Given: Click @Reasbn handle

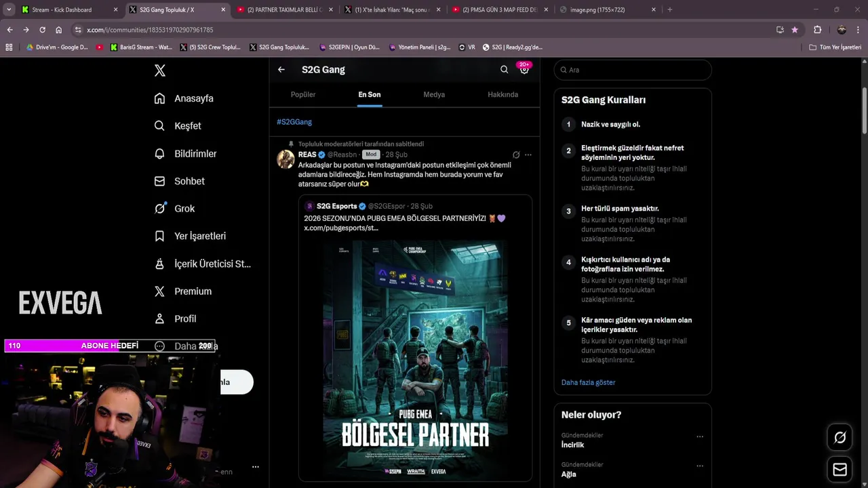Looking at the screenshot, I should pyautogui.click(x=342, y=155).
